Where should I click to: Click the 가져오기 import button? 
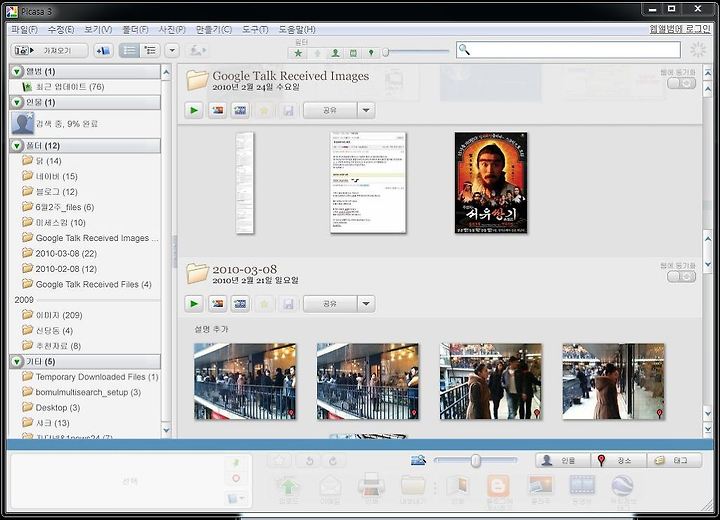(49, 51)
